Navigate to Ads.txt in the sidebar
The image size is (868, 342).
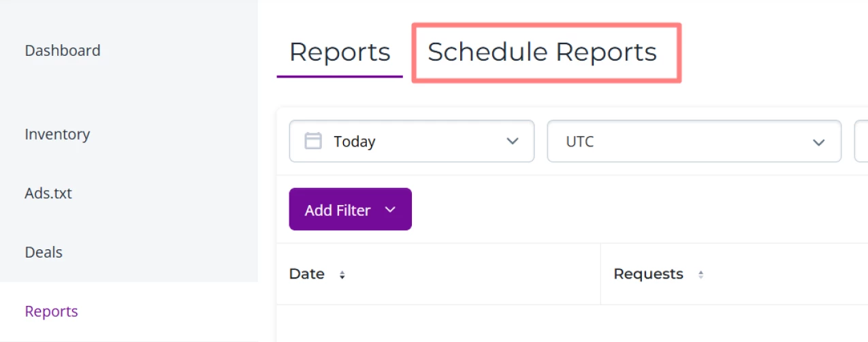coord(48,193)
